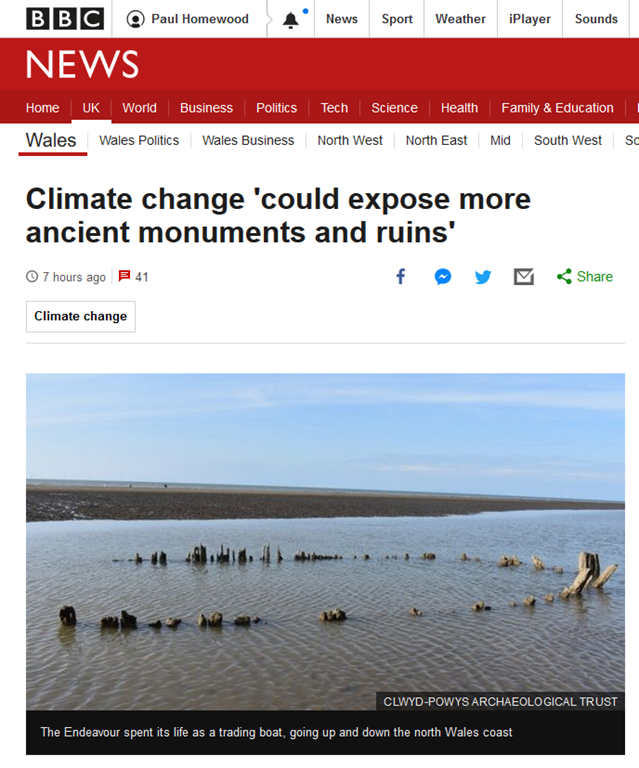Select the Science news tab
This screenshot has width=639, height=768.
[x=394, y=108]
